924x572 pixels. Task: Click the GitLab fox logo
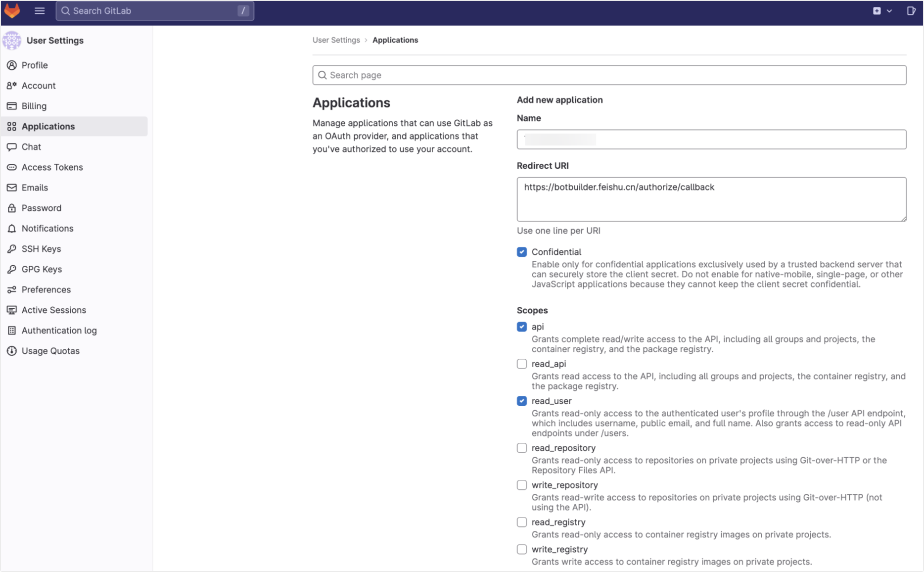click(x=12, y=10)
